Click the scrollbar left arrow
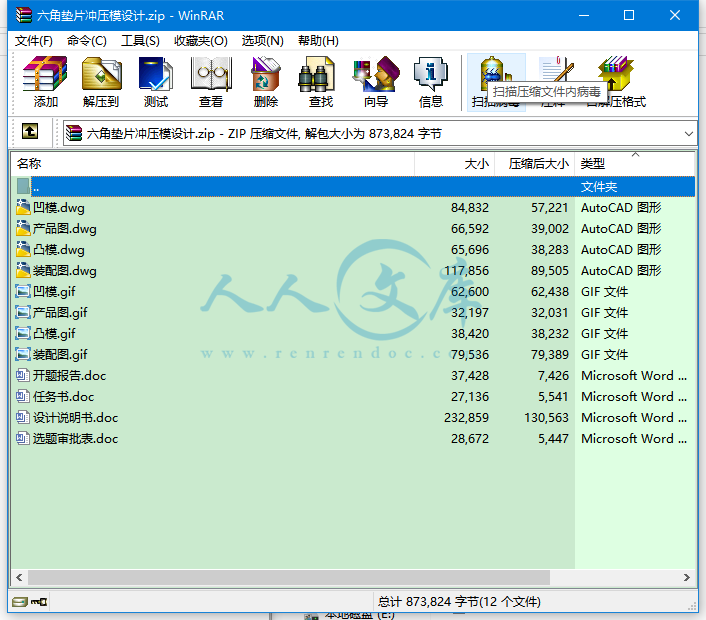The image size is (706, 620). click(x=19, y=577)
